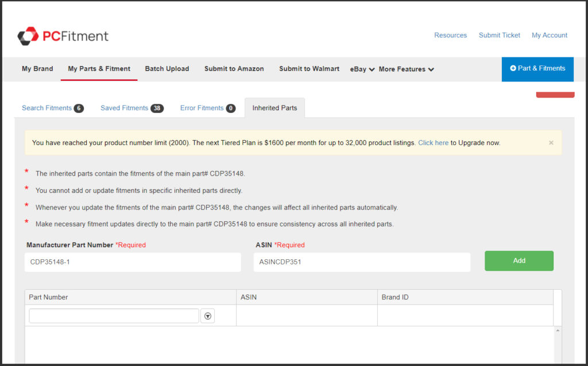Click the PCFitment logo
The image size is (588, 366).
coord(63,36)
